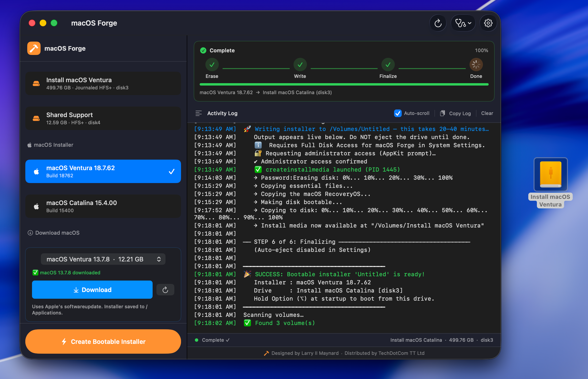The image size is (588, 379).
Task: Click the drive icon beside Install macOS Ventura
Action: 36,84
